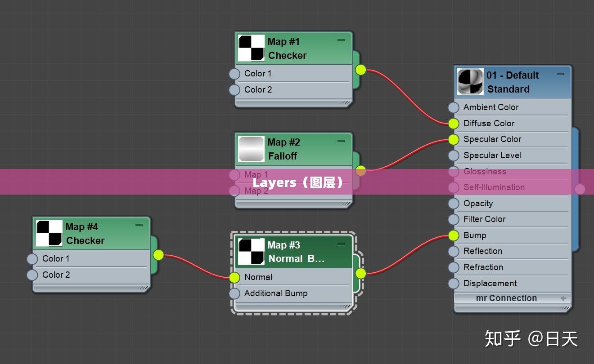Click the Map #4 checker thumbnail
The image size is (594, 364).
click(49, 233)
